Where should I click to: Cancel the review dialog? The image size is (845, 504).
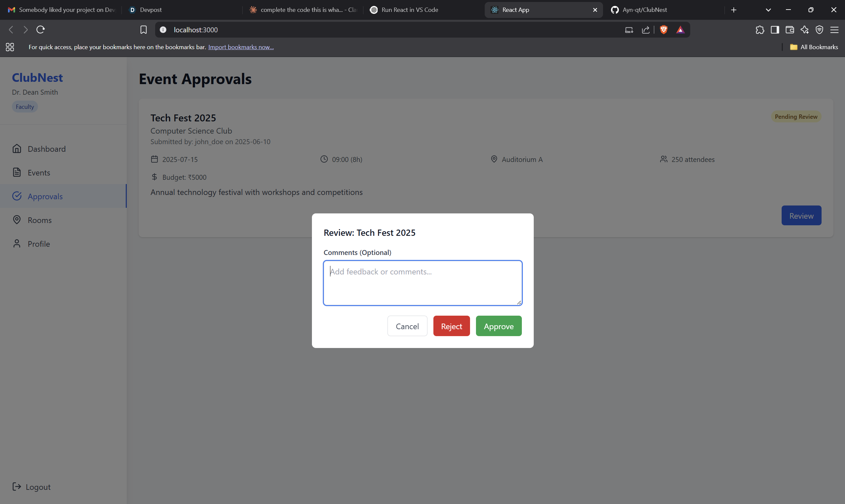[x=407, y=326]
